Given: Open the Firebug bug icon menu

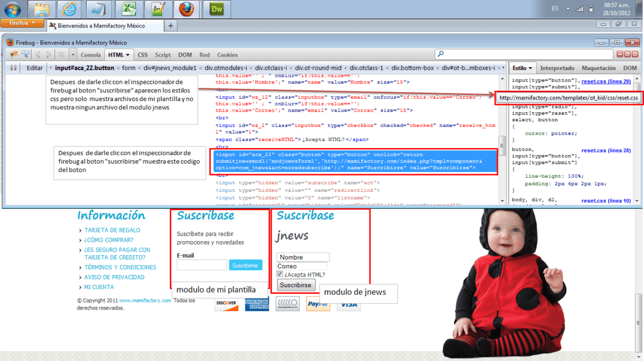Looking at the screenshot, I should (13, 54).
